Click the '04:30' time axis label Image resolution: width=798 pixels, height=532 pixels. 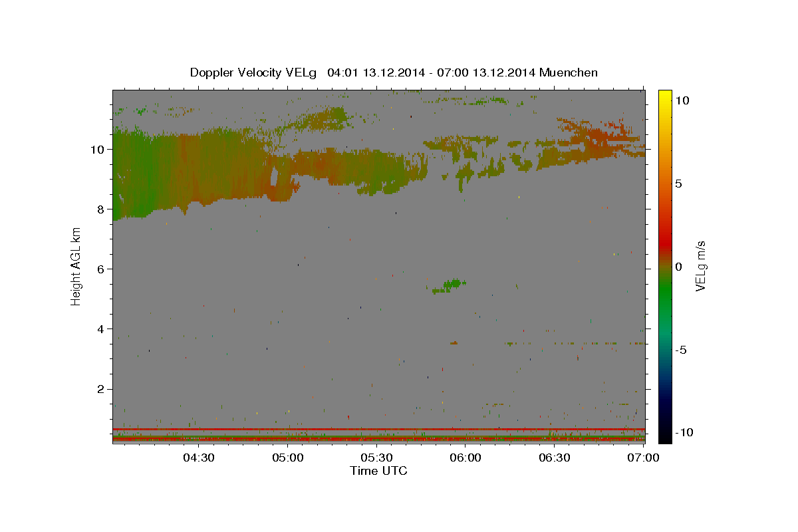pos(198,458)
